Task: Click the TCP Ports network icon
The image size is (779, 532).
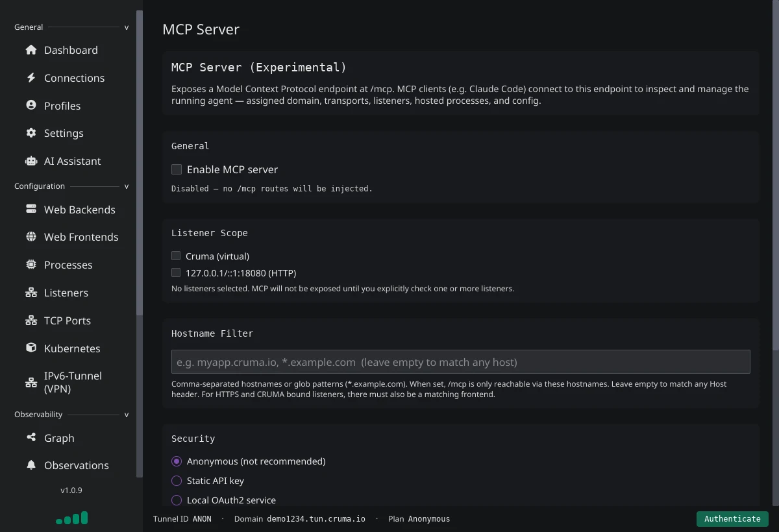Action: click(x=31, y=320)
